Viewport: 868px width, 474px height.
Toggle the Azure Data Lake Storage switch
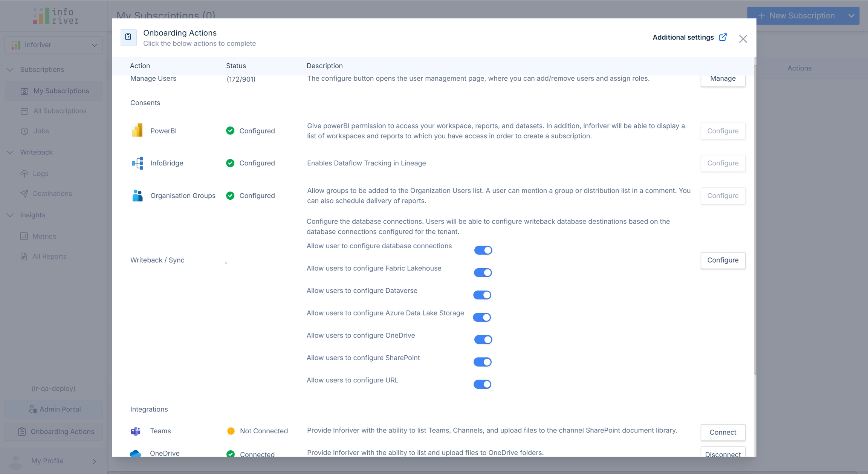coord(482,317)
